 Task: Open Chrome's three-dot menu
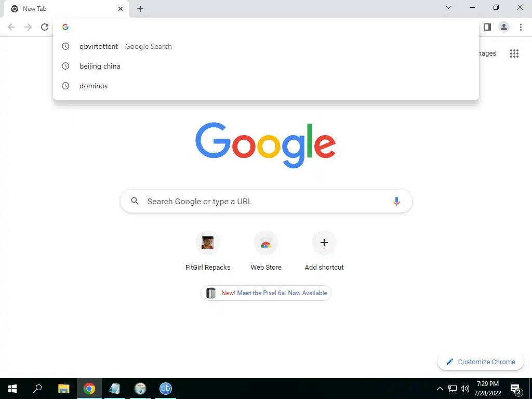[x=521, y=27]
